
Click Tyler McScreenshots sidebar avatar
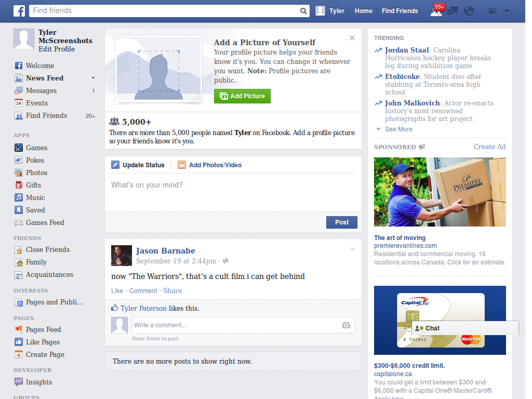pyautogui.click(x=24, y=39)
